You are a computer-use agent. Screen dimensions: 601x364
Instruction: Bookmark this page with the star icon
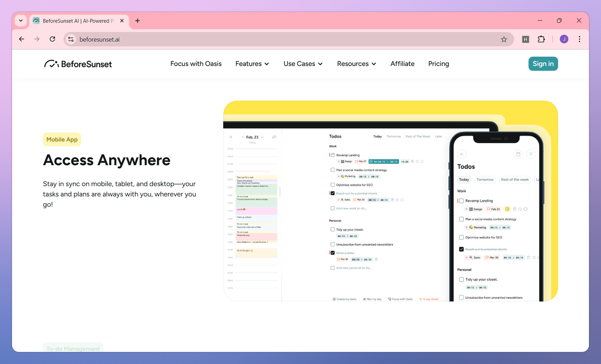(504, 39)
